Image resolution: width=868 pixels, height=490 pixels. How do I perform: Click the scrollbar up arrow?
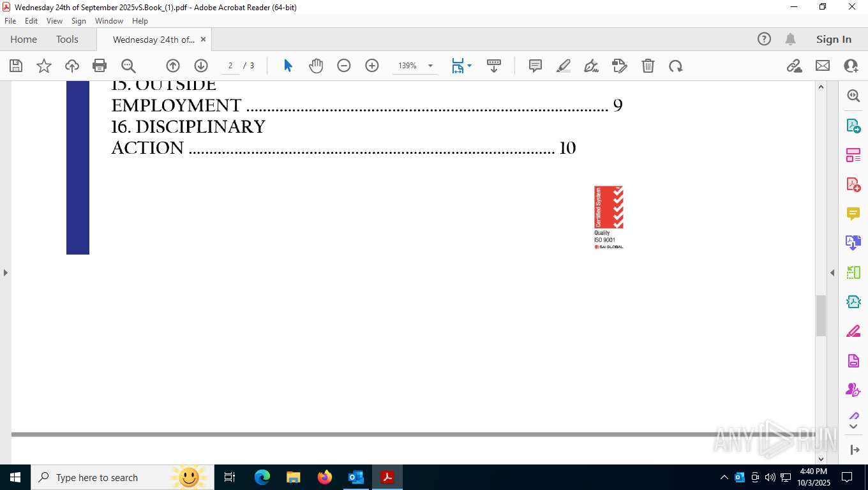click(821, 87)
